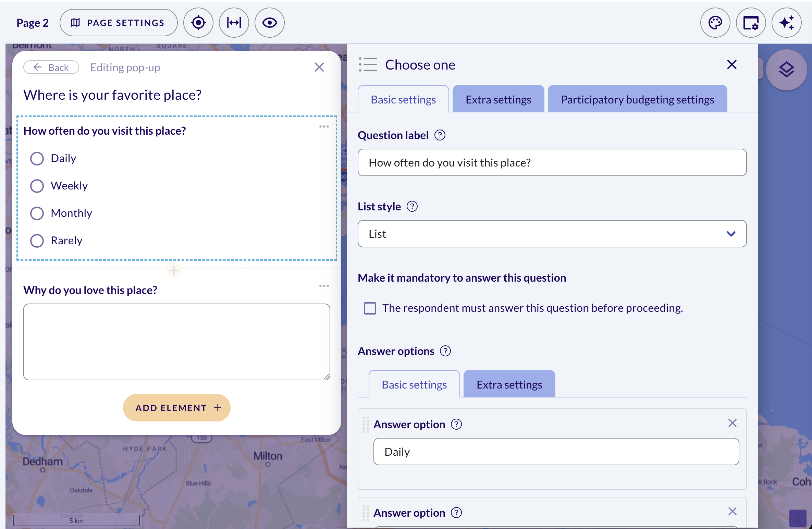Click the help icon beside Answer options
The width and height of the screenshot is (812, 529).
point(445,351)
